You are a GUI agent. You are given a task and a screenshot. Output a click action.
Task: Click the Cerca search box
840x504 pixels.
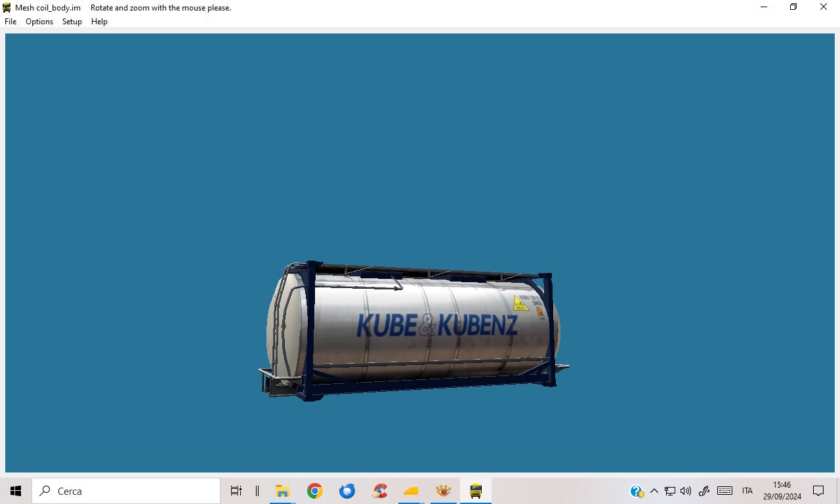tap(126, 491)
